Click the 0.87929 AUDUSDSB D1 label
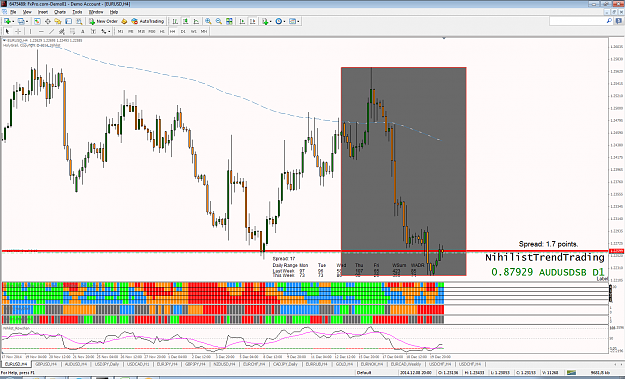The height and width of the screenshot is (379, 625). click(548, 272)
